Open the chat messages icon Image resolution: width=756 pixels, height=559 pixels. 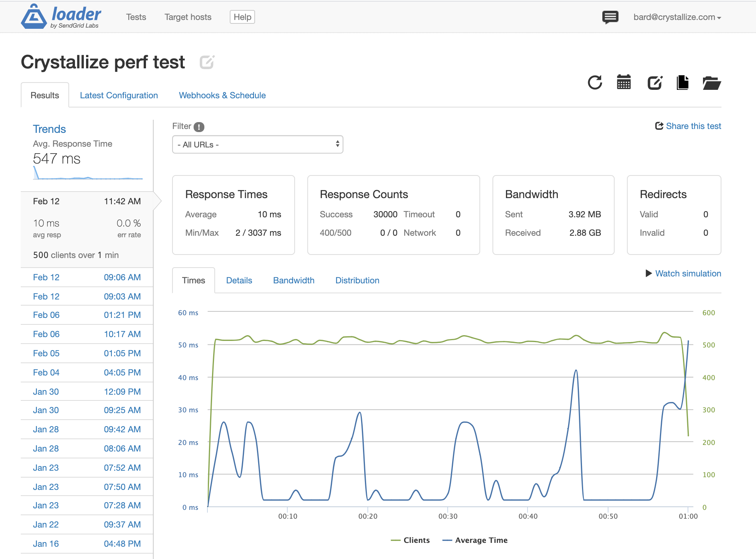tap(610, 17)
